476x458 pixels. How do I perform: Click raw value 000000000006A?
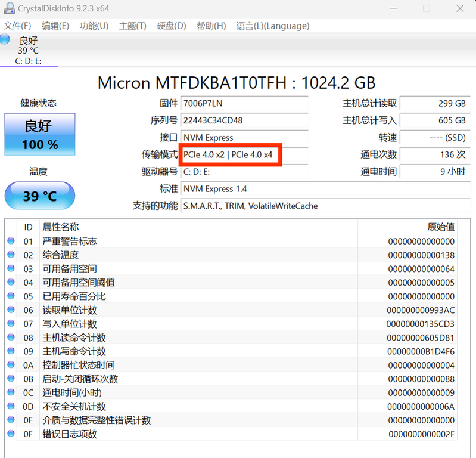tap(421, 406)
